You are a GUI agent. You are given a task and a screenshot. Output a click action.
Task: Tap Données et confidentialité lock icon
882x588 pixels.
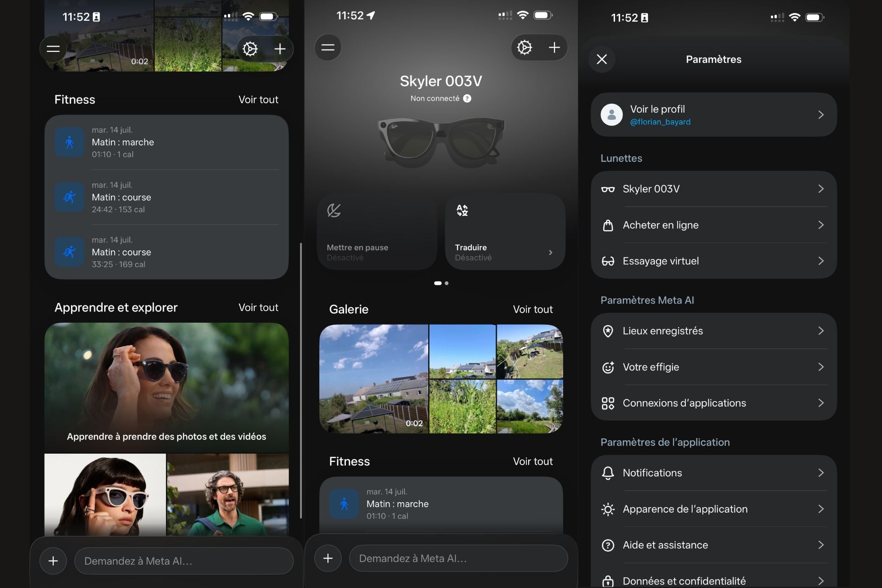click(x=608, y=581)
